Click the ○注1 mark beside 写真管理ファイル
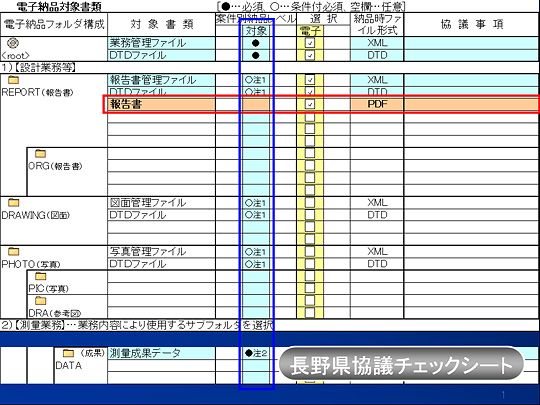The height and width of the screenshot is (405, 540). (x=255, y=252)
